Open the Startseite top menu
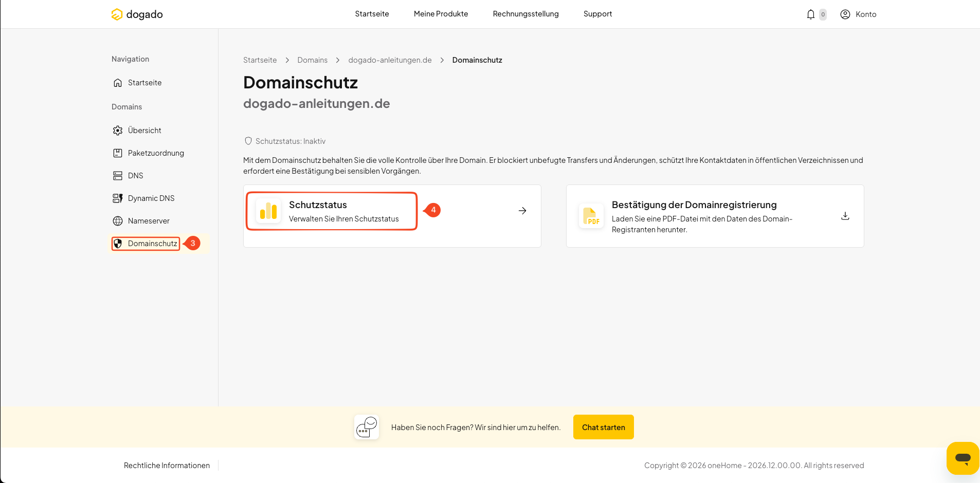 point(372,14)
